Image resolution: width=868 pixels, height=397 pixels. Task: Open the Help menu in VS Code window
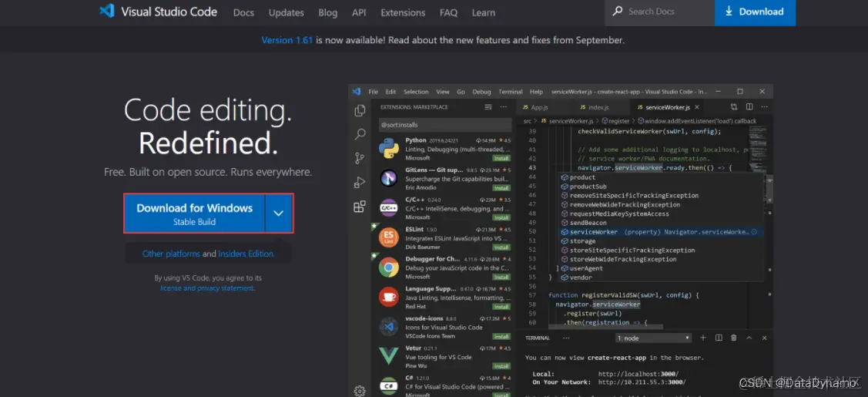pyautogui.click(x=536, y=92)
